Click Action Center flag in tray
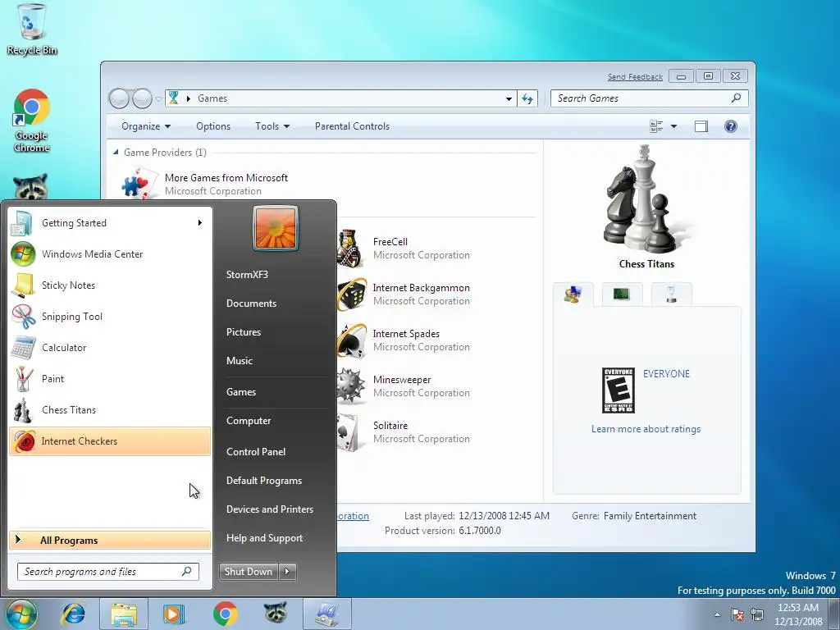Image resolution: width=840 pixels, height=630 pixels. (x=737, y=614)
